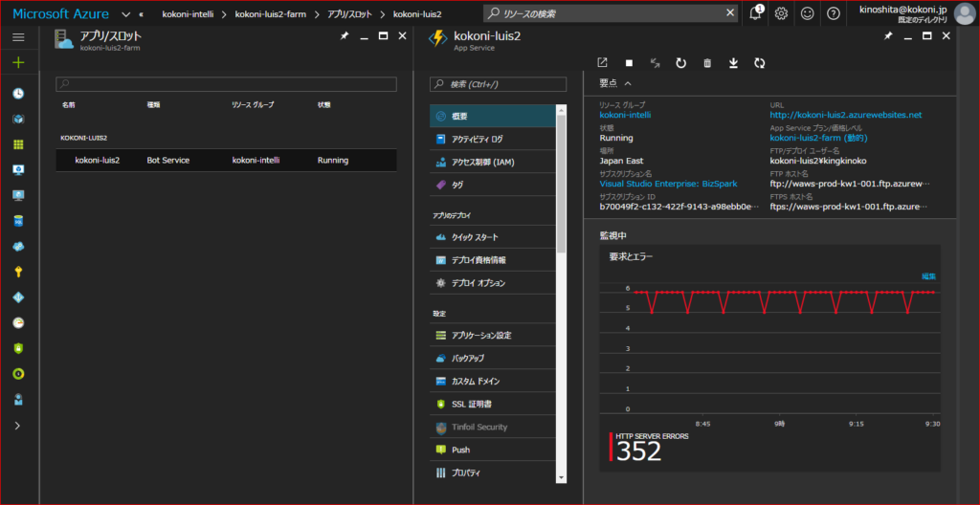
Task: Click kokoni-intelli in the breadcrumb
Action: click(188, 13)
